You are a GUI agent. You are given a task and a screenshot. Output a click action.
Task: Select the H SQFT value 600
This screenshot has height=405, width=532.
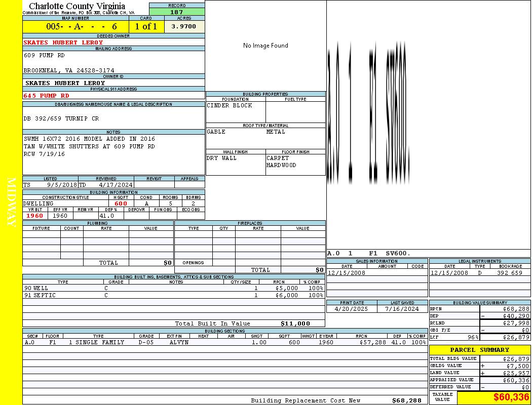pyautogui.click(x=121, y=204)
